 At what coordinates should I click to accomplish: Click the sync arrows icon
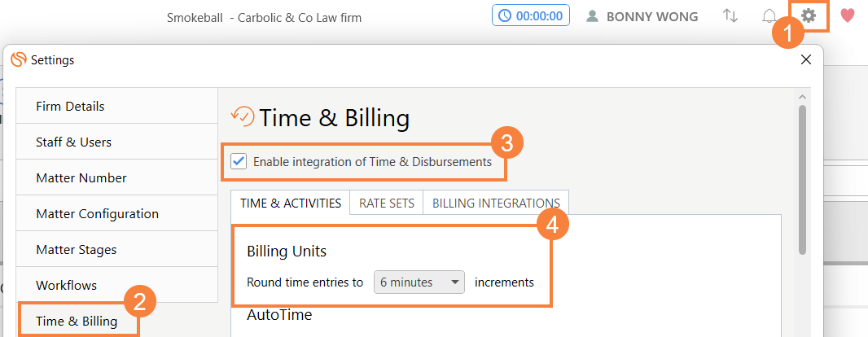coord(730,16)
